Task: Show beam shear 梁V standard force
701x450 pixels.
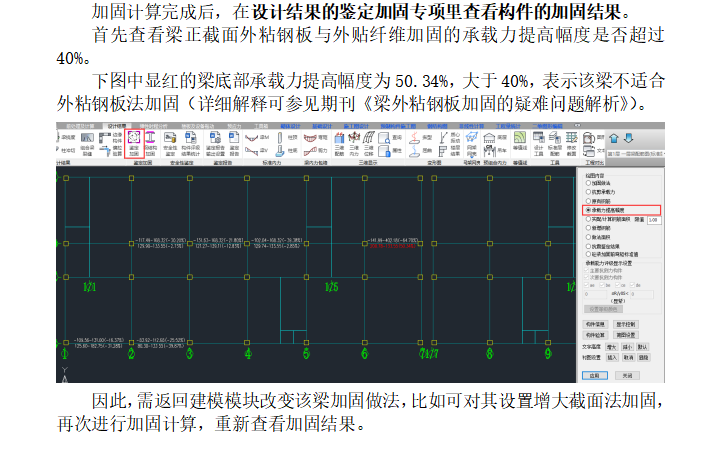Action: 256,151
